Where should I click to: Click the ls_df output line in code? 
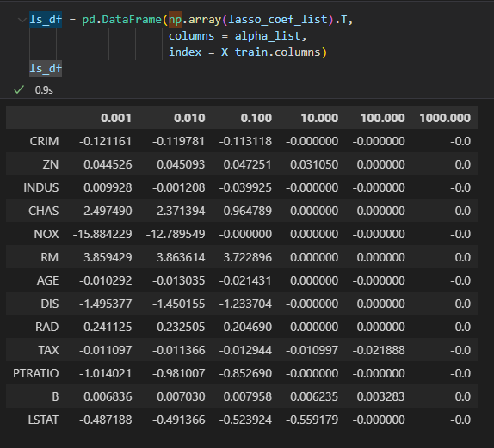click(46, 68)
